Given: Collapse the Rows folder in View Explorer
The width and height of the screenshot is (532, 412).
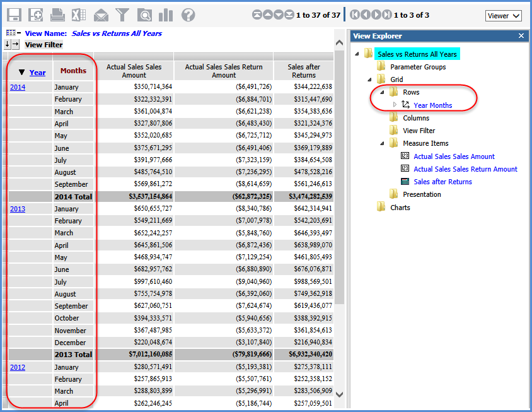Looking at the screenshot, I should (383, 92).
